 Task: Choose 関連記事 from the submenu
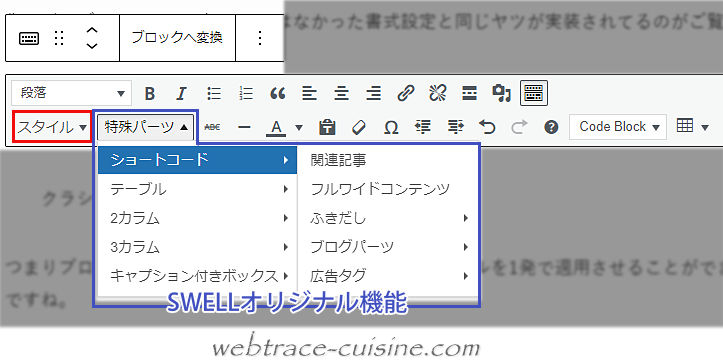pos(388,160)
